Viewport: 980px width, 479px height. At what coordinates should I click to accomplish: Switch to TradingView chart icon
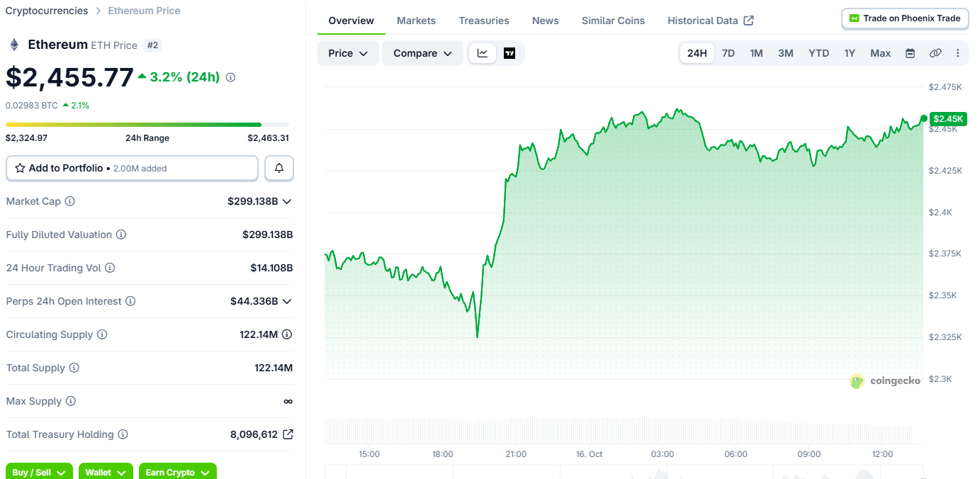coord(509,53)
